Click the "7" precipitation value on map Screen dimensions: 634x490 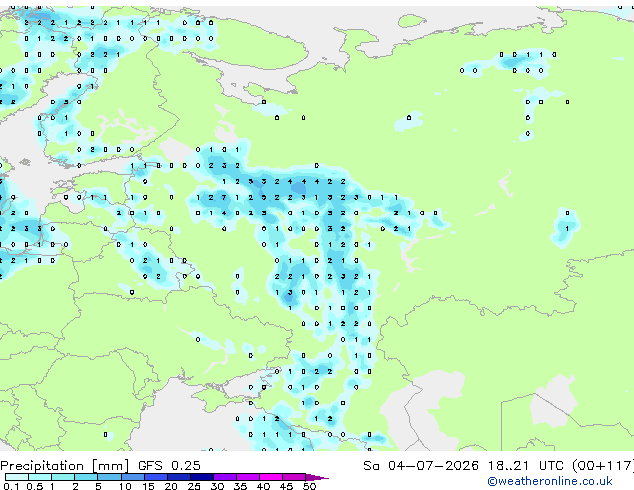click(224, 197)
